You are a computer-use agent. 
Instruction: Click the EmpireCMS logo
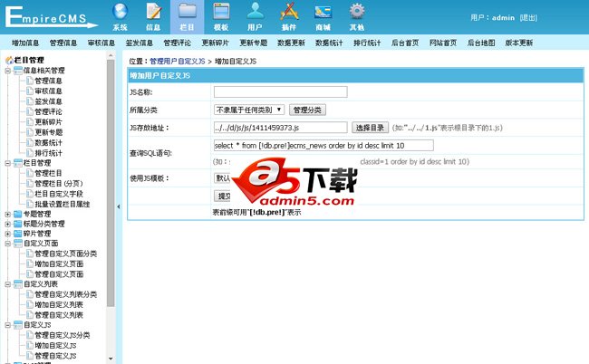(51, 17)
